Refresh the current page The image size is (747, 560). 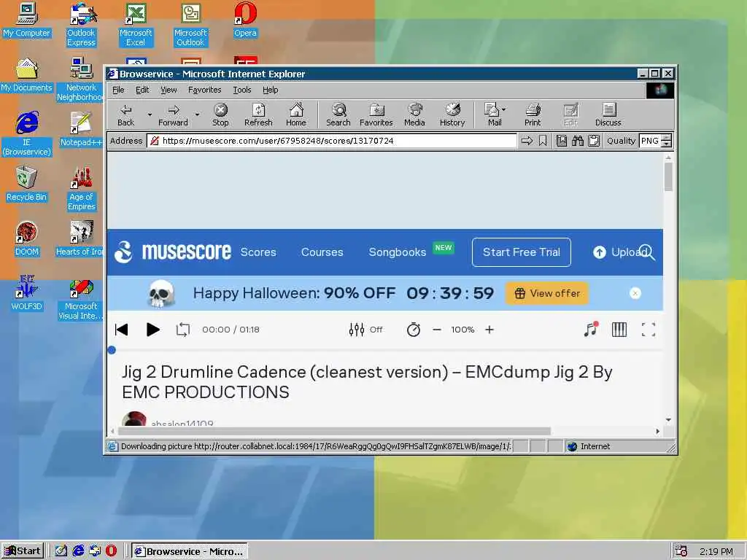(x=258, y=114)
